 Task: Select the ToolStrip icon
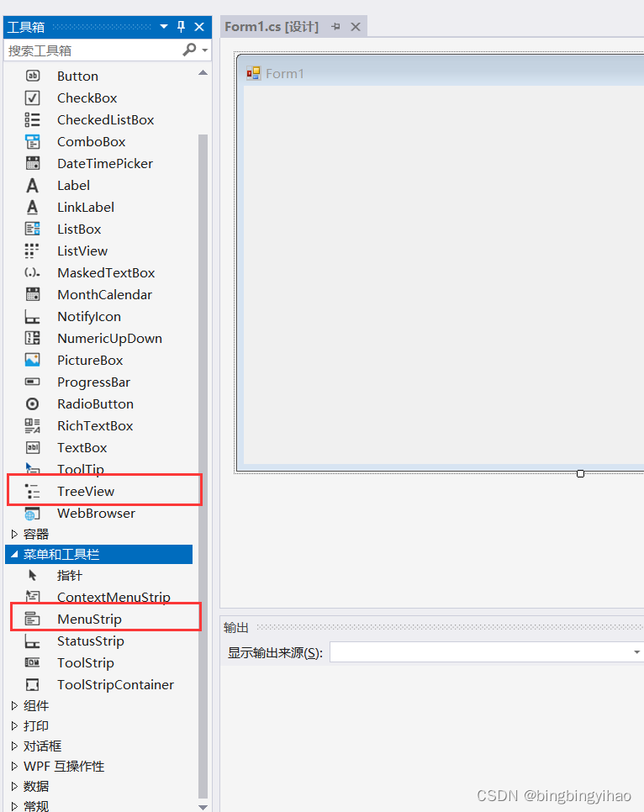pos(32,663)
